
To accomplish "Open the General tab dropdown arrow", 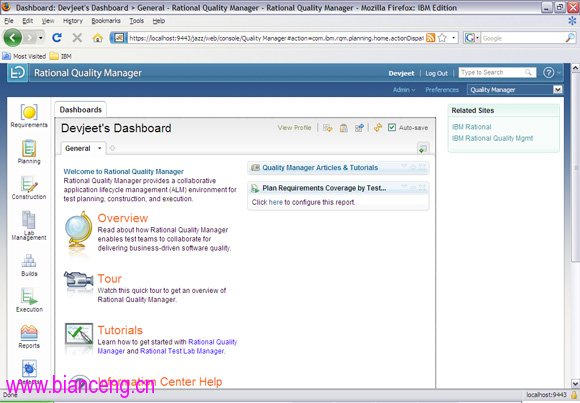I will click(x=100, y=148).
